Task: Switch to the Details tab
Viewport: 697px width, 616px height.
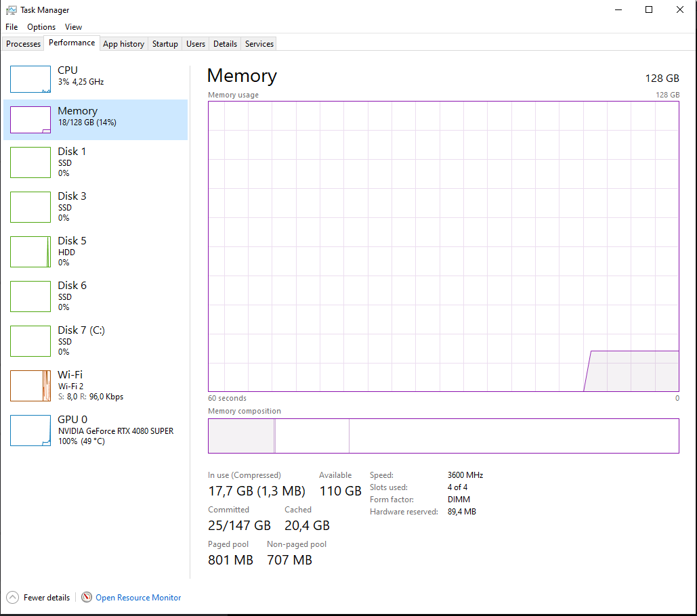Action: point(225,44)
